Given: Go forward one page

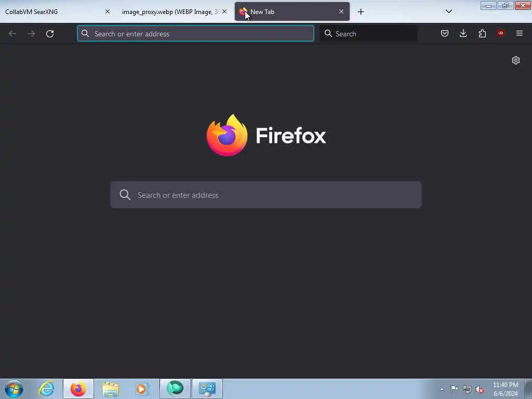Looking at the screenshot, I should pyautogui.click(x=31, y=34).
